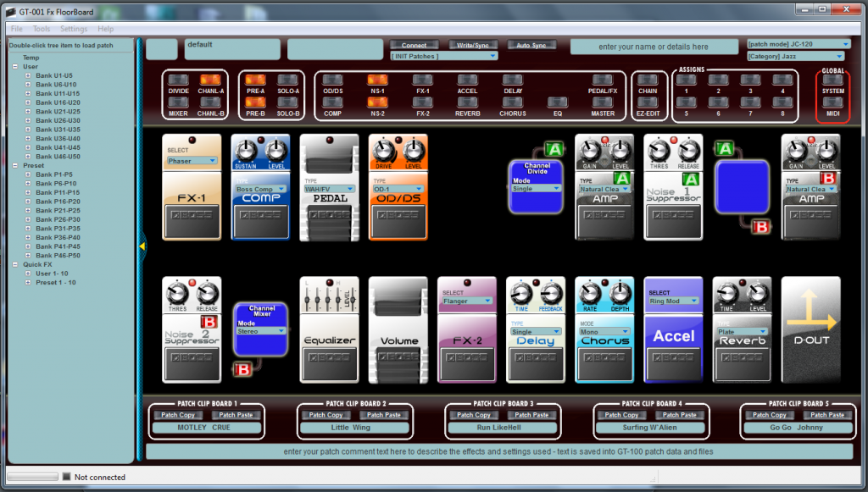This screenshot has width=868, height=492.
Task: Toggle the REVERB switch
Action: (467, 102)
